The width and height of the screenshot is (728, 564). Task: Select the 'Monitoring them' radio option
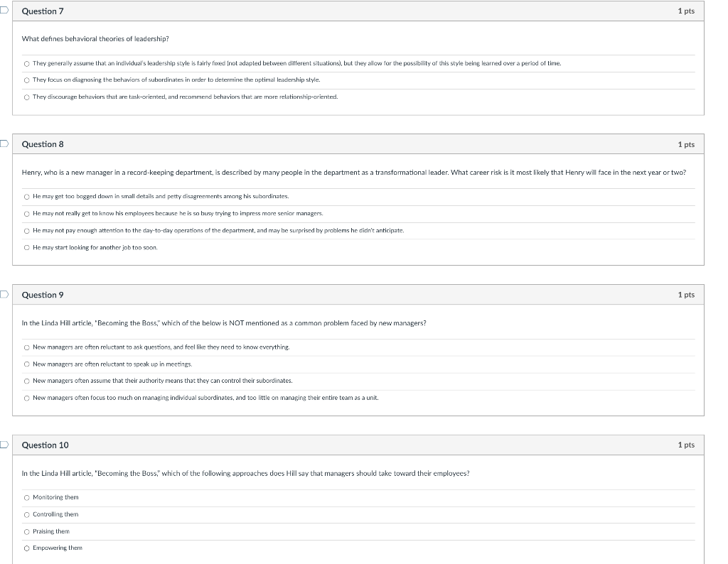(x=26, y=498)
